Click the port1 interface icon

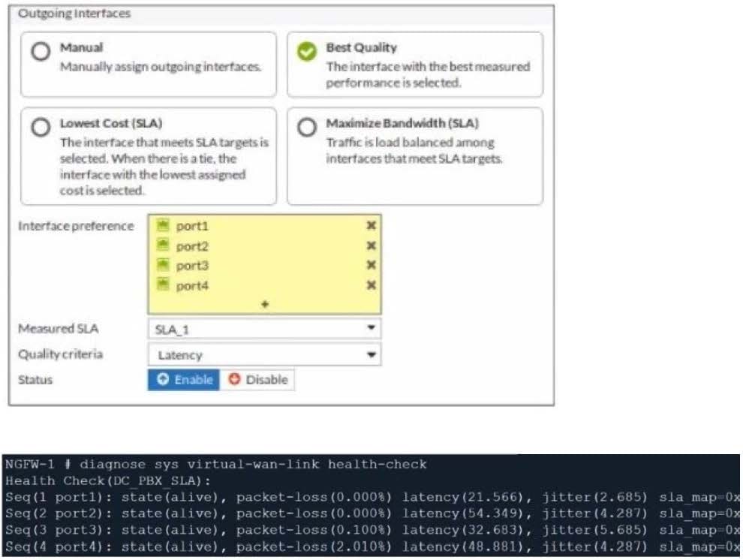(x=164, y=225)
